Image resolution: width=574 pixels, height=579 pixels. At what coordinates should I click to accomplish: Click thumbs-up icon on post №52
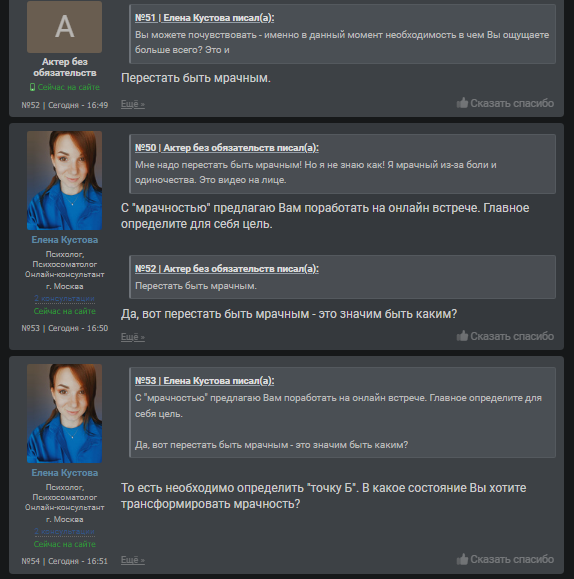(x=462, y=103)
